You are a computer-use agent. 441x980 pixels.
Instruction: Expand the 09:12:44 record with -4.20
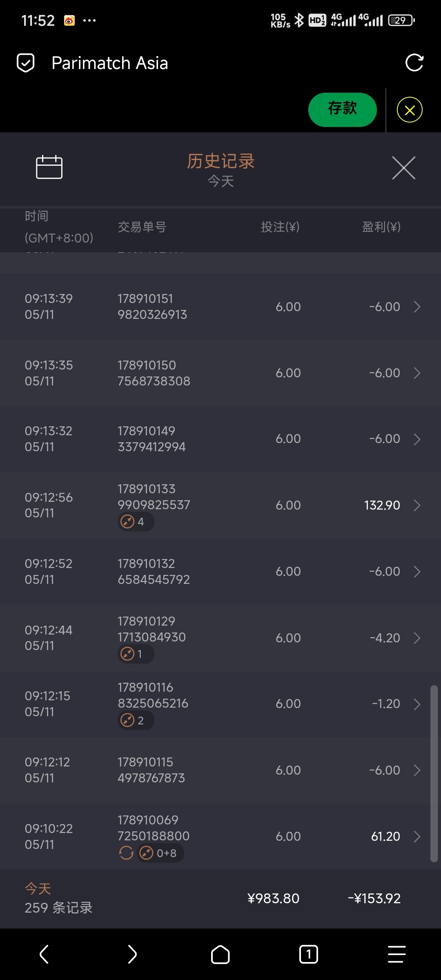pyautogui.click(x=417, y=638)
